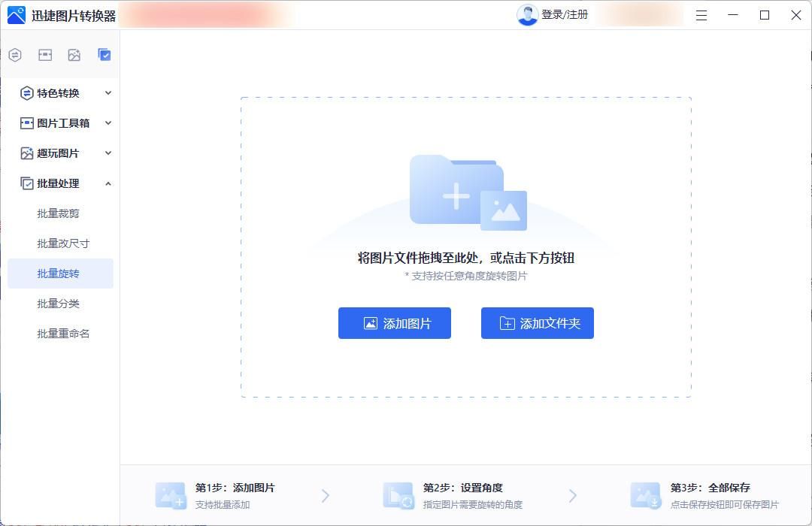Image resolution: width=812 pixels, height=526 pixels.
Task: Click the batch processing icon in top sidebar row
Action: [x=105, y=55]
